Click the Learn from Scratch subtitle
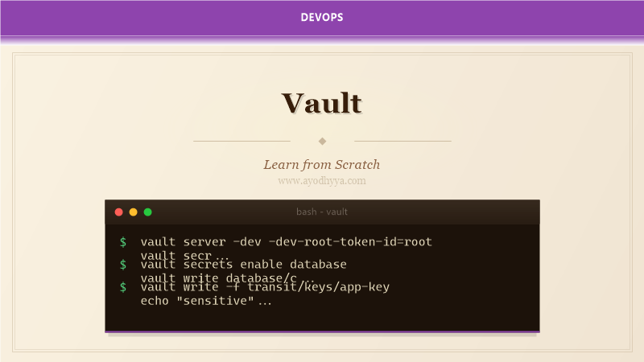This screenshot has width=644, height=362. pyautogui.click(x=322, y=165)
